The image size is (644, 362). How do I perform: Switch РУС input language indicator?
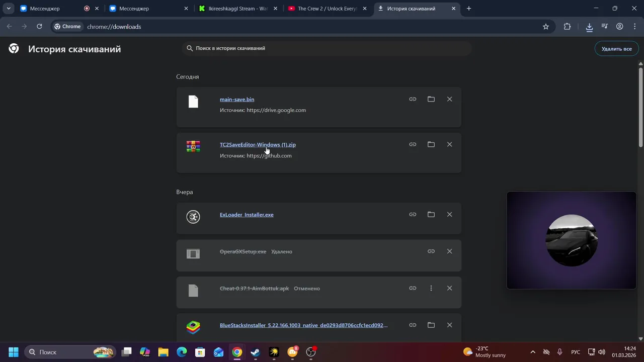tap(576, 352)
